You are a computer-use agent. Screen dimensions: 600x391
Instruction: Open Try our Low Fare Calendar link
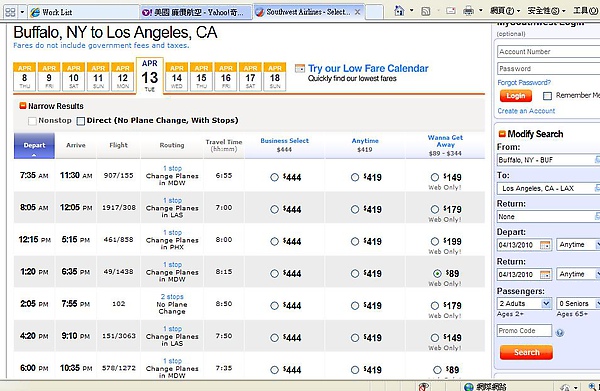pyautogui.click(x=368, y=68)
